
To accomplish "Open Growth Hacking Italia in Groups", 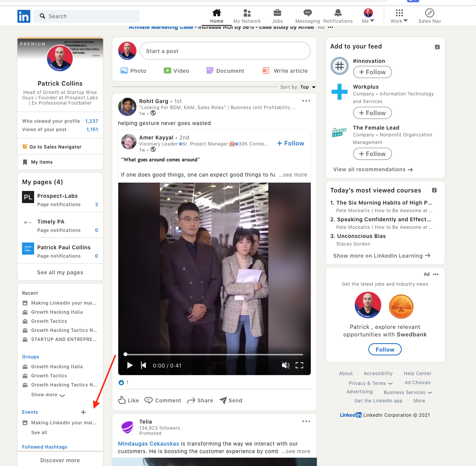I will coord(57,367).
